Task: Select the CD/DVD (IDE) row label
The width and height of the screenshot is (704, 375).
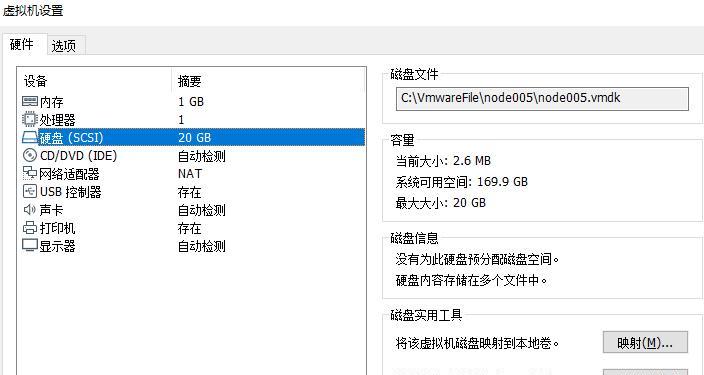Action: pyautogui.click(x=79, y=156)
